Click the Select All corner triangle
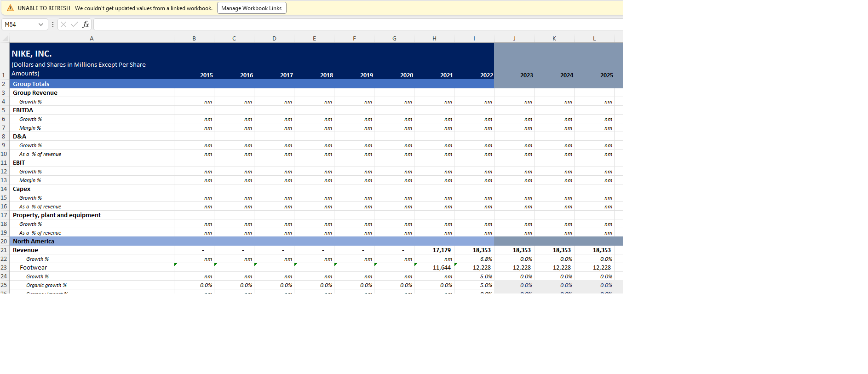Screen dimensions: 868x374 coord(5,39)
